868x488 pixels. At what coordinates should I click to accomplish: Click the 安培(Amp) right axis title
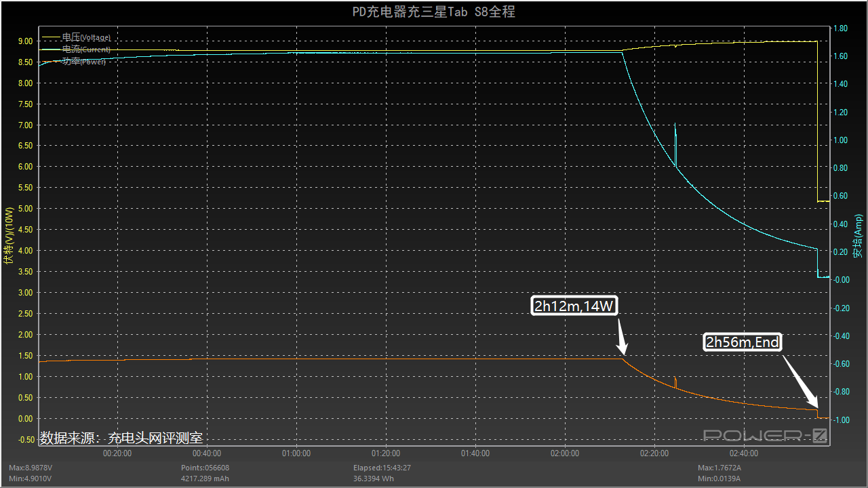(x=859, y=237)
